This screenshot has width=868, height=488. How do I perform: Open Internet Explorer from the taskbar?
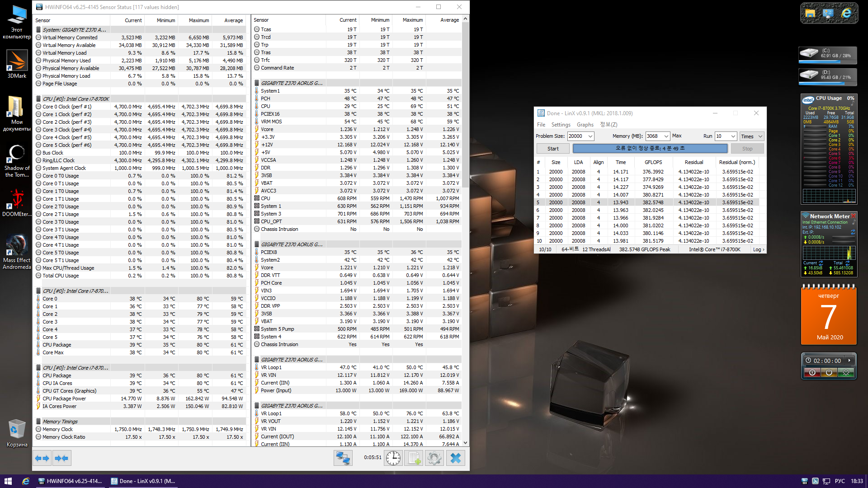pos(26,481)
